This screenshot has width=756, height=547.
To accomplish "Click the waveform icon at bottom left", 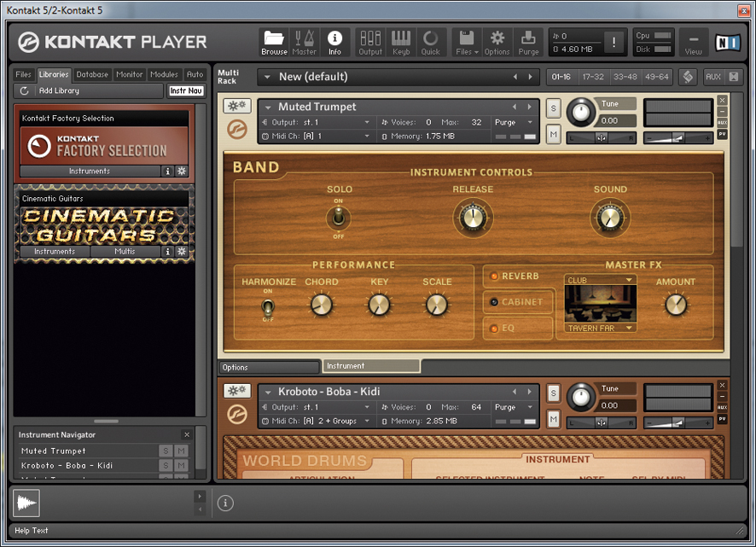I will tap(26, 503).
